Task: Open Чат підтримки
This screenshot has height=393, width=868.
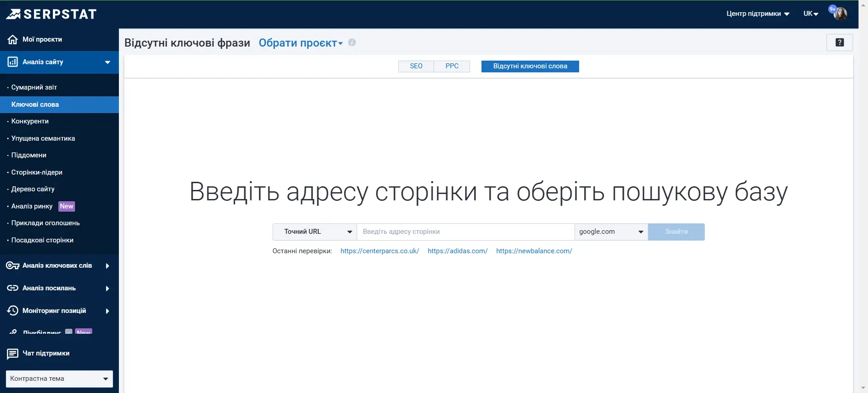Action: tap(46, 353)
